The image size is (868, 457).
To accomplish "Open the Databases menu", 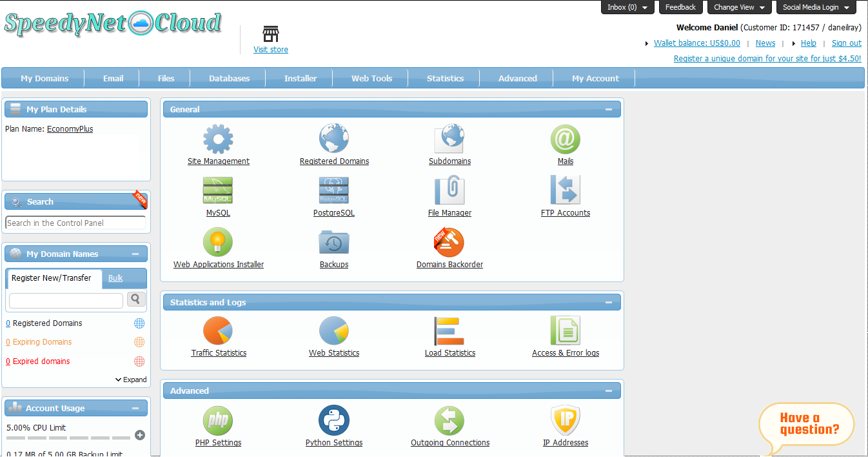I will 229,78.
